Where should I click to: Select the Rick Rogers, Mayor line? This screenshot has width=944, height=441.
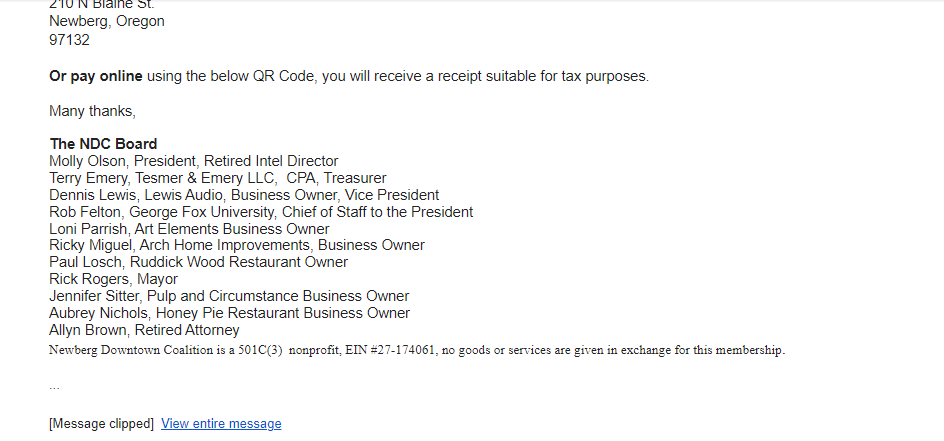114,279
